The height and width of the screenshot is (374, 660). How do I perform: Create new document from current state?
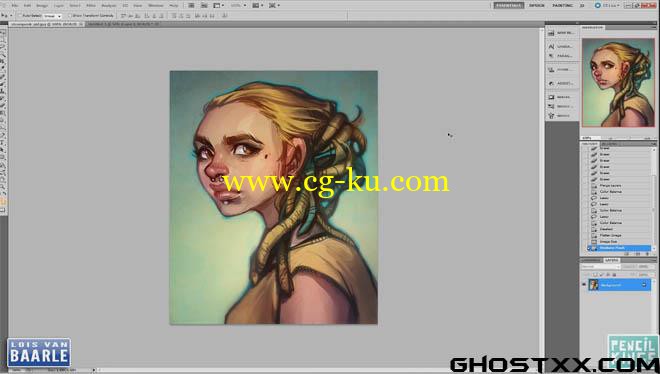627,254
